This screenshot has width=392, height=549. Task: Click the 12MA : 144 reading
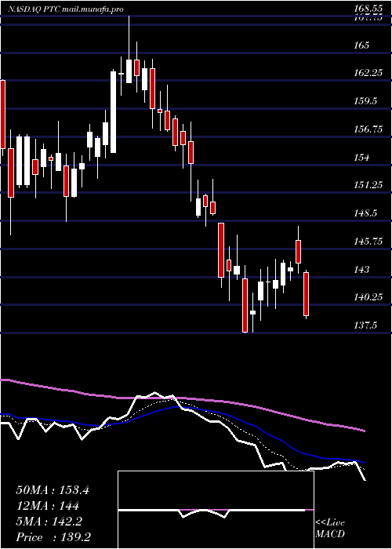pos(47,506)
